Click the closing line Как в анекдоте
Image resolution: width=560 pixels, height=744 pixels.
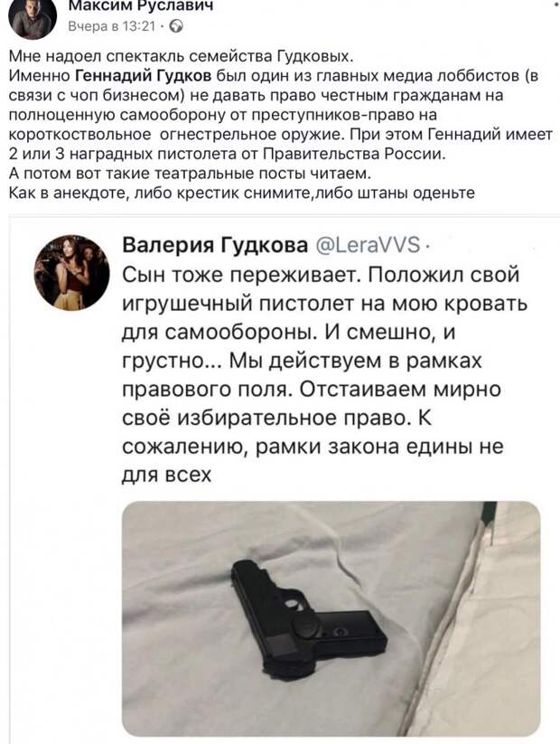(x=242, y=193)
